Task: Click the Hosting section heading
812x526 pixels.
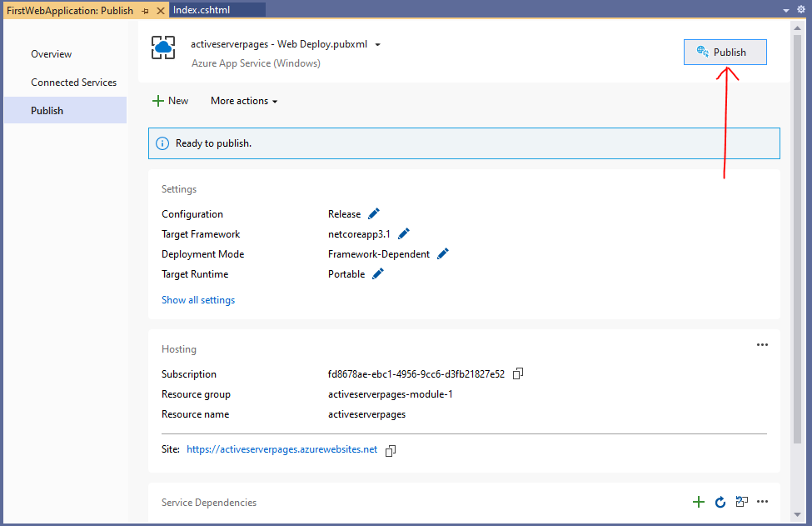Action: [x=179, y=349]
